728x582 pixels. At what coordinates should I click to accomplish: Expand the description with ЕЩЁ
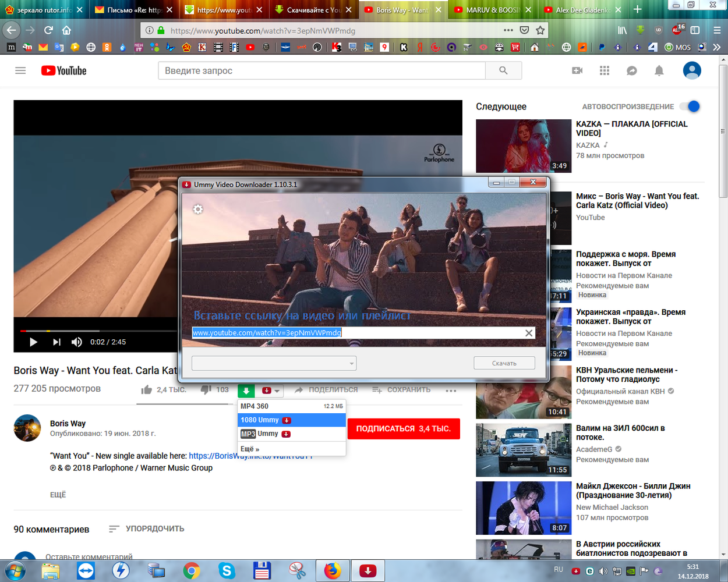(58, 495)
